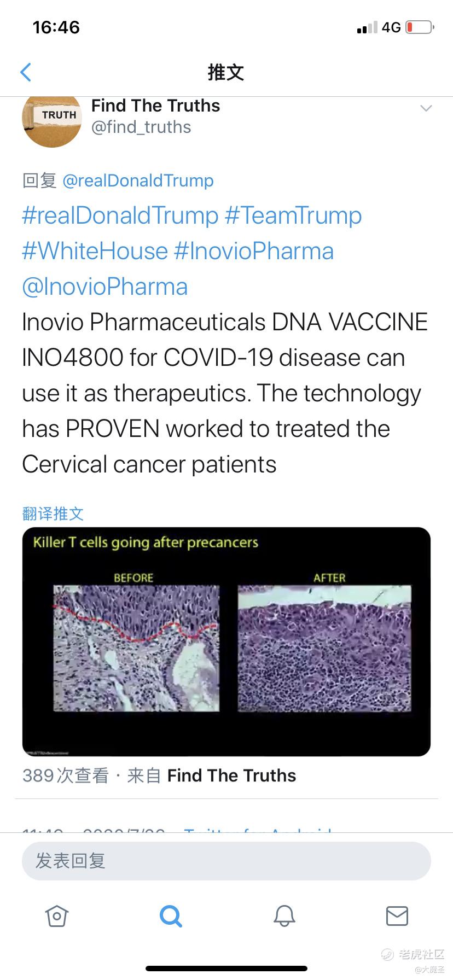This screenshot has height=980, width=453.
Task: Open the Home tab icon
Action: 56,915
